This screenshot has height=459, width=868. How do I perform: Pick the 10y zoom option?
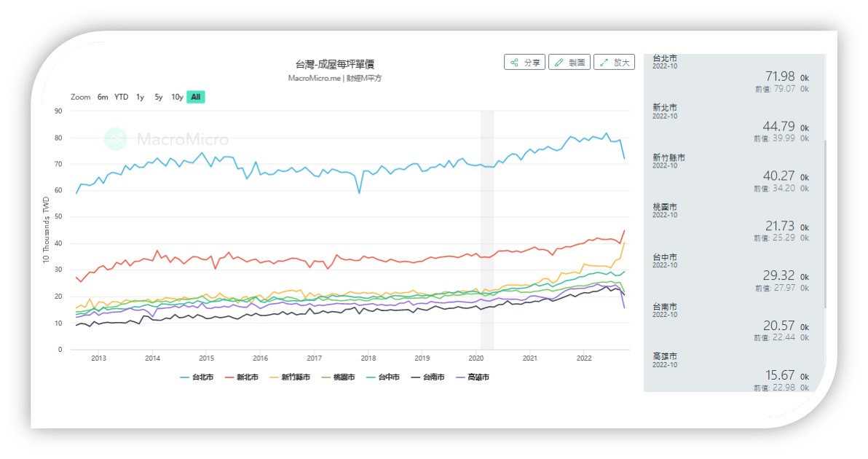pyautogui.click(x=177, y=97)
